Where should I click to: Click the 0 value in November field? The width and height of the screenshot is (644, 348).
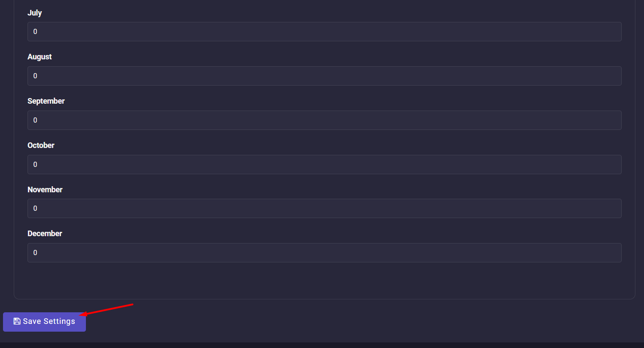35,209
